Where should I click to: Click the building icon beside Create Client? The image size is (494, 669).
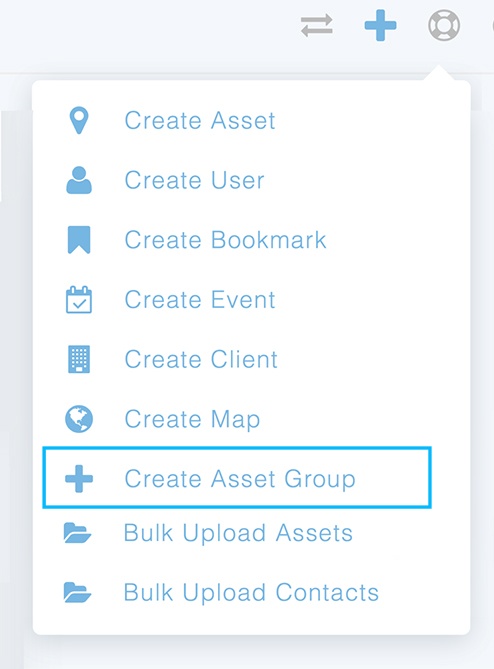click(x=79, y=359)
